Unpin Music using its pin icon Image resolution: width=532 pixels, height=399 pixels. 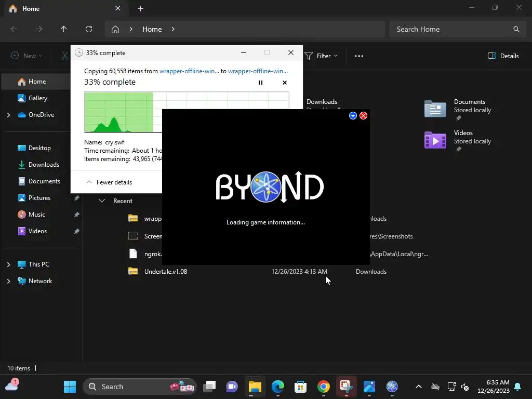77,215
